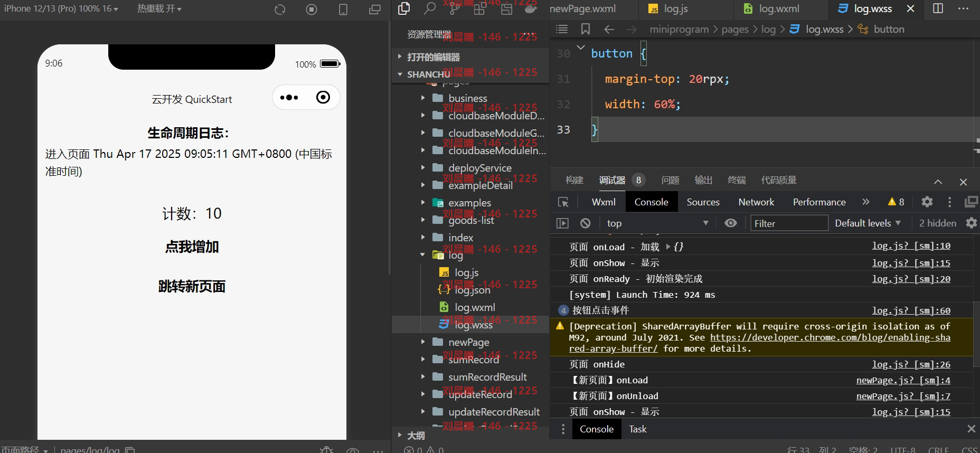Open the log.js? [sm]:10 source link

pos(911,246)
